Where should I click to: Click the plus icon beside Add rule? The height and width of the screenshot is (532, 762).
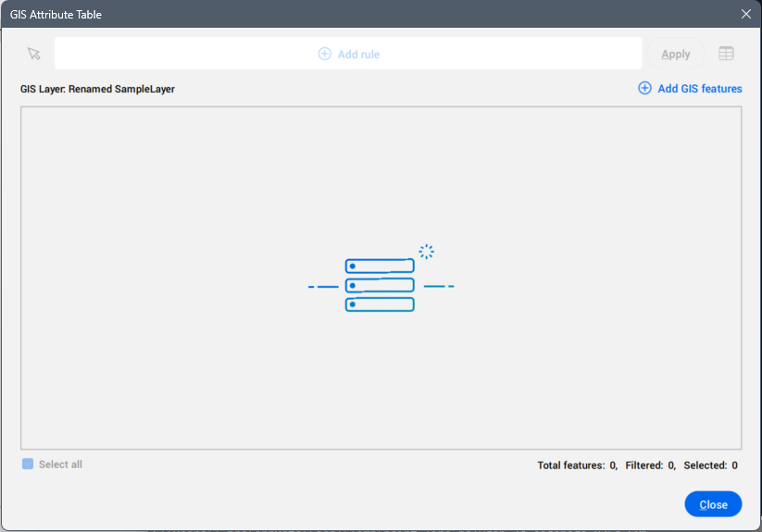[x=324, y=54]
